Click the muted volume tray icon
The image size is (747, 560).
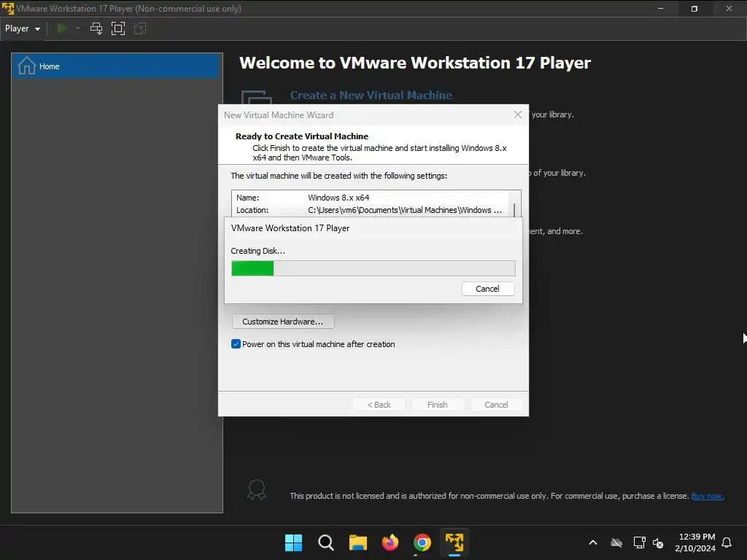[x=658, y=542]
